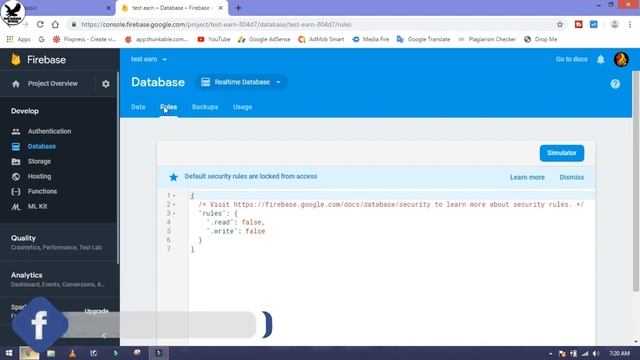Click the browser address bar
This screenshot has width=640, height=360.
point(310,24)
